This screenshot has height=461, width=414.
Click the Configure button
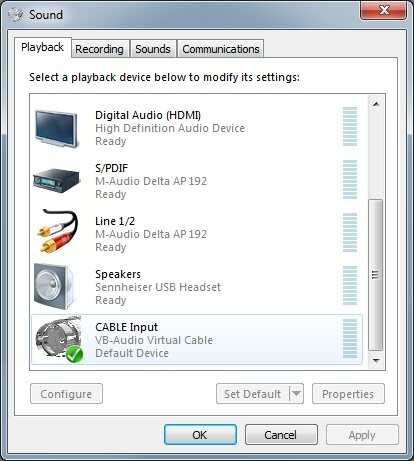tap(66, 394)
